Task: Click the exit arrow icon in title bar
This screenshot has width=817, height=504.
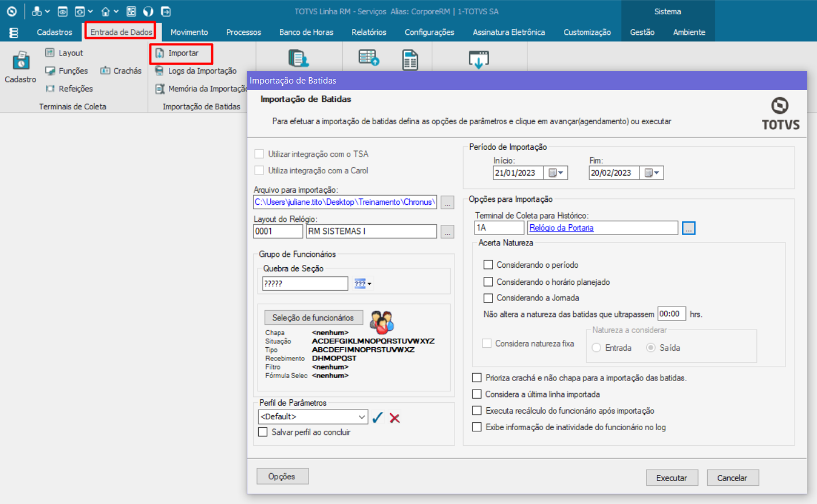Action: (x=166, y=11)
